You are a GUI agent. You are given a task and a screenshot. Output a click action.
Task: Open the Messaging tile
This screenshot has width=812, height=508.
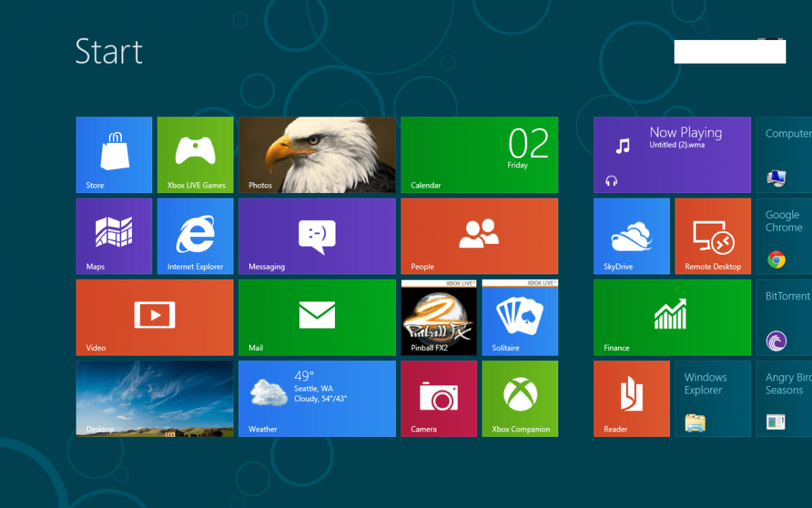coord(317,236)
